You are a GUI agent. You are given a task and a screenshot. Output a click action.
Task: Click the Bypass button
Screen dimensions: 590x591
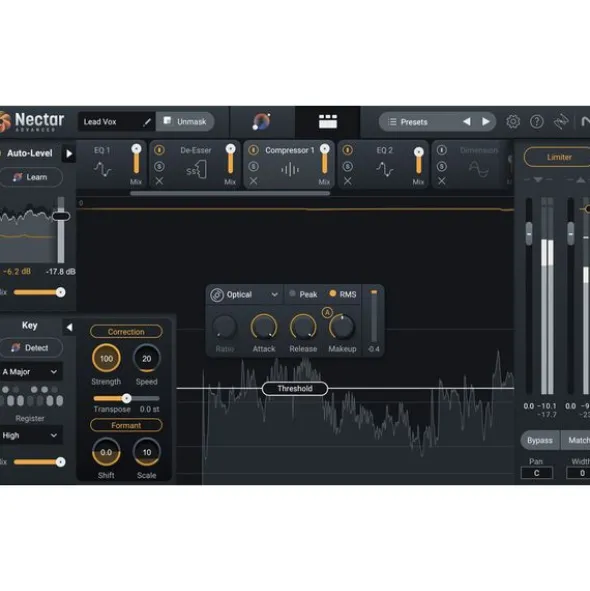coord(540,440)
